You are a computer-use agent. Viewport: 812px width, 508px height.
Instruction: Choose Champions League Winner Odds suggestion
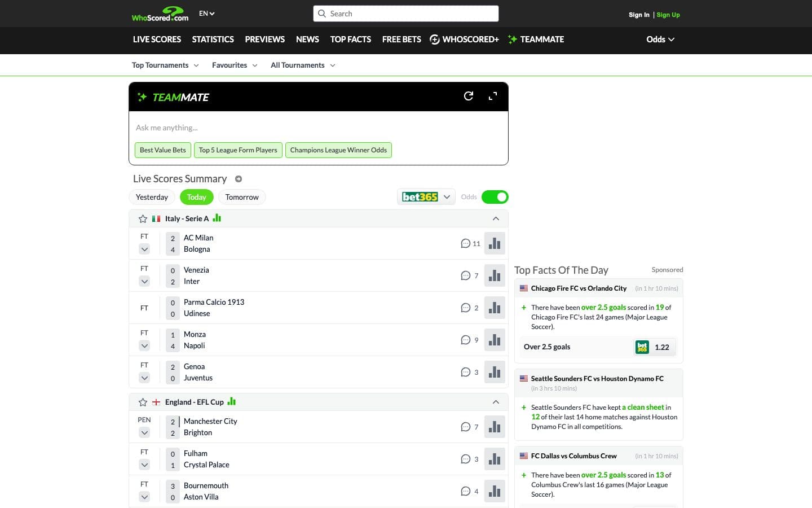338,150
